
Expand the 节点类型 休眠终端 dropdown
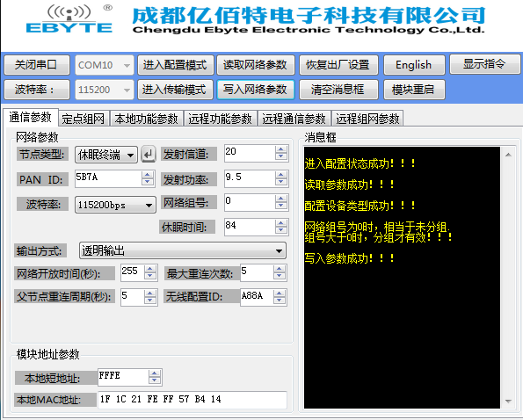pyautogui.click(x=106, y=155)
